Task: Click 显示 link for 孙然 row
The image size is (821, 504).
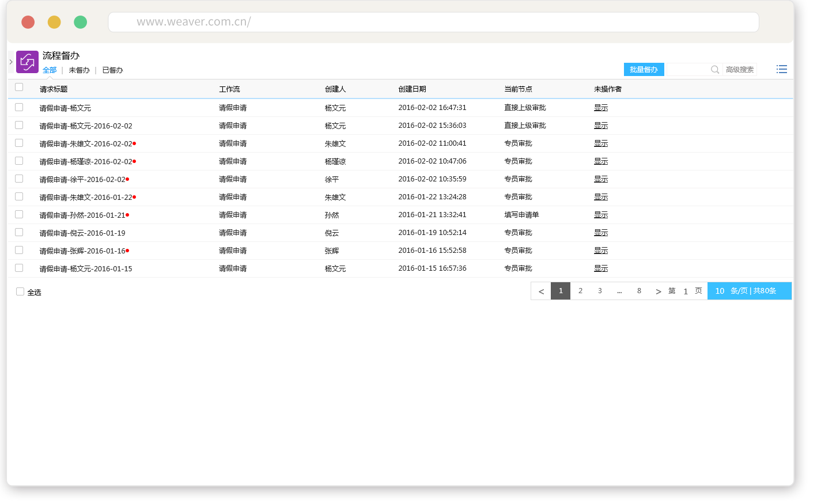Action: (601, 215)
